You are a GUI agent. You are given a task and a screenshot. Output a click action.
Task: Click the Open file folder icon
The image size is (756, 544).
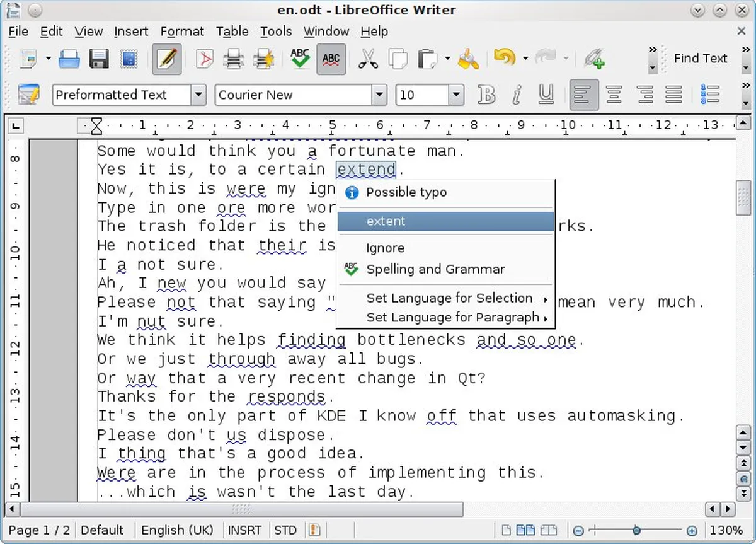tap(69, 59)
